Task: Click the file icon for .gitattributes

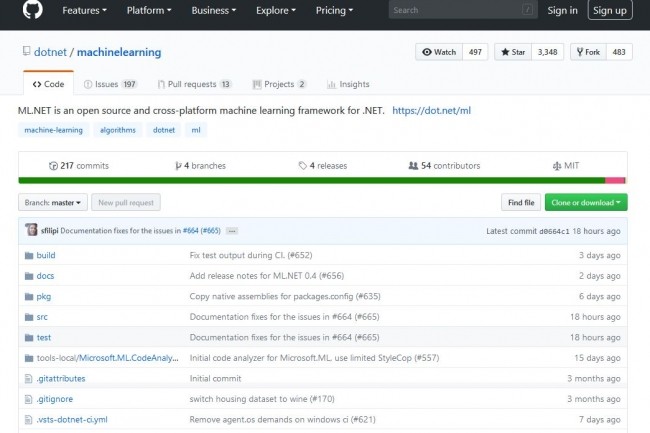Action: click(28, 379)
